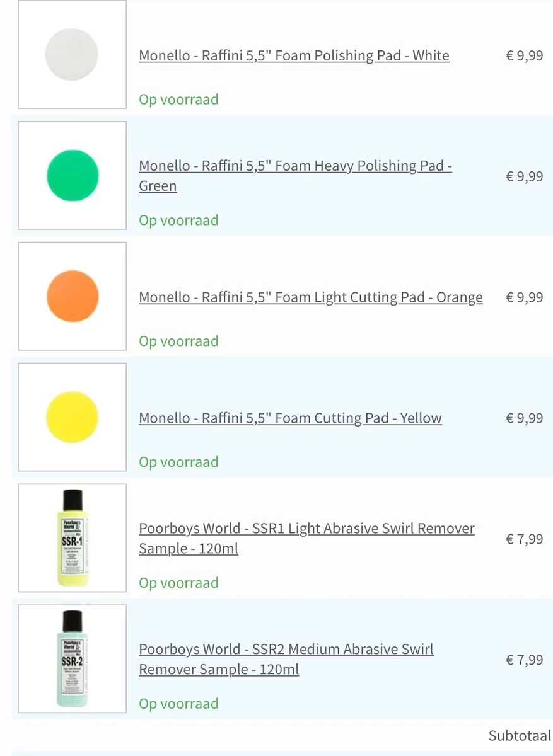Click the € 9,99 price of yellow pad
Screen dimensions: 553x756
click(524, 418)
